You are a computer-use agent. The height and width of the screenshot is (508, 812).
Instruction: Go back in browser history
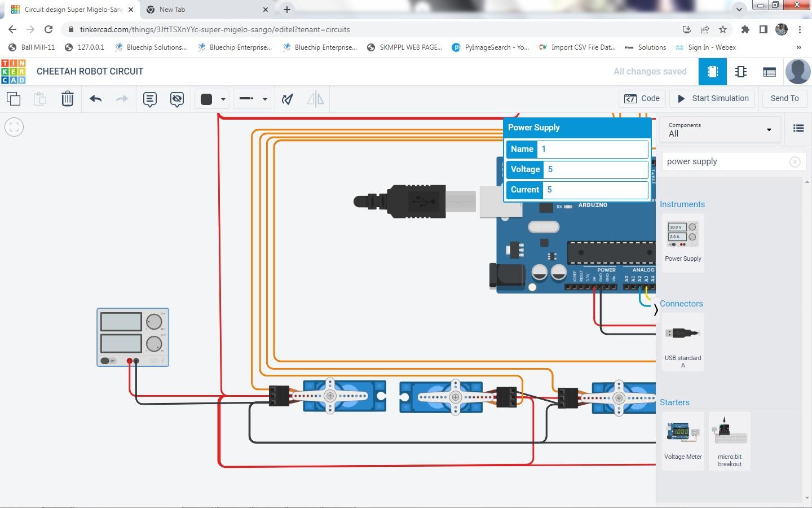pos(12,29)
